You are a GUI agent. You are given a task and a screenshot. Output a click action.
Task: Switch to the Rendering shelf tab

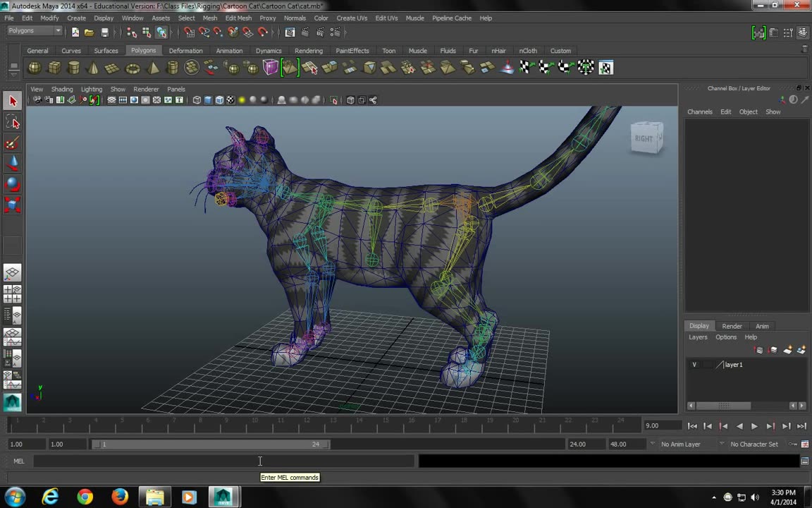click(309, 50)
